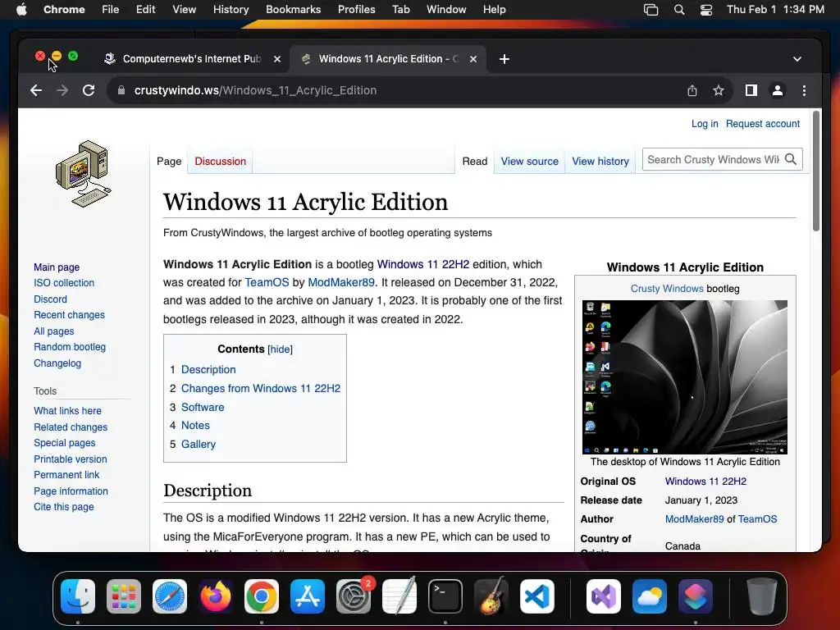The image size is (840, 630).
Task: Open Windows 11 22H2 link in infobox
Action: coord(705,482)
